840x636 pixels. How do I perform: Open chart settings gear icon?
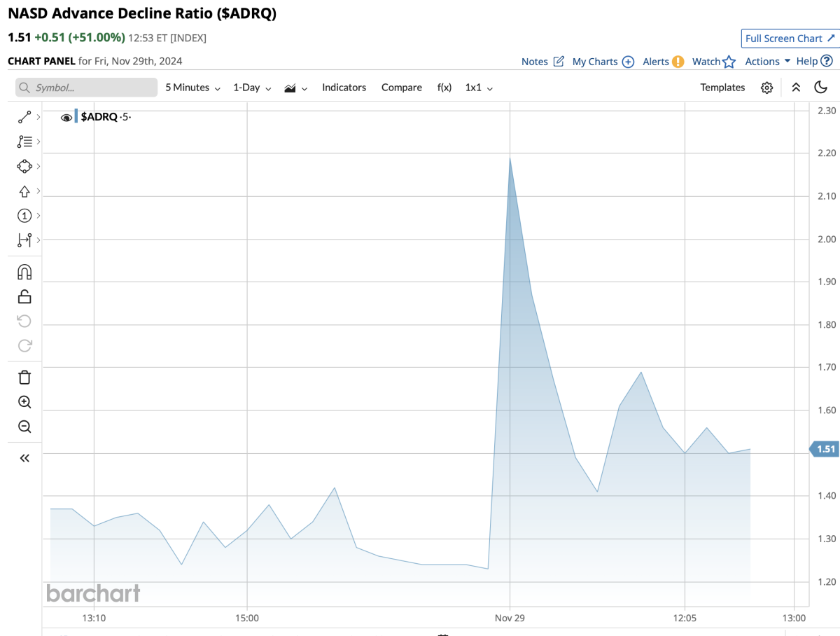pyautogui.click(x=767, y=88)
